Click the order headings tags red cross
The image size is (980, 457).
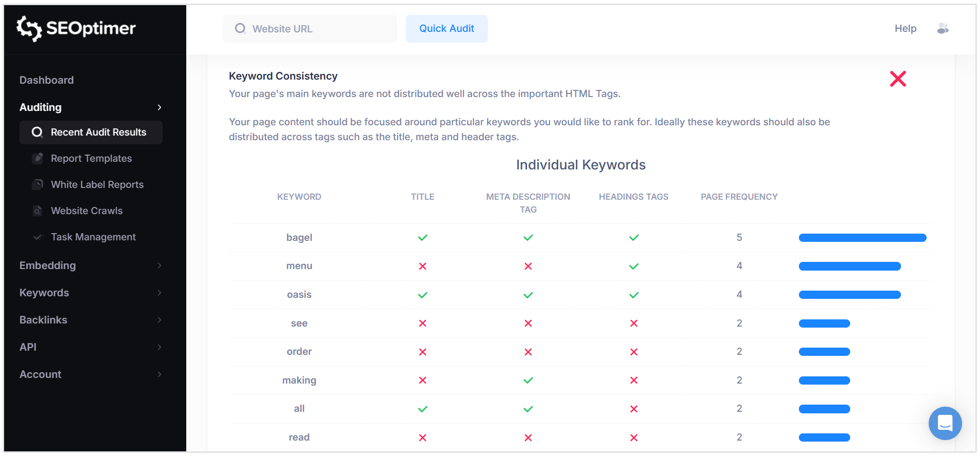pyautogui.click(x=634, y=352)
